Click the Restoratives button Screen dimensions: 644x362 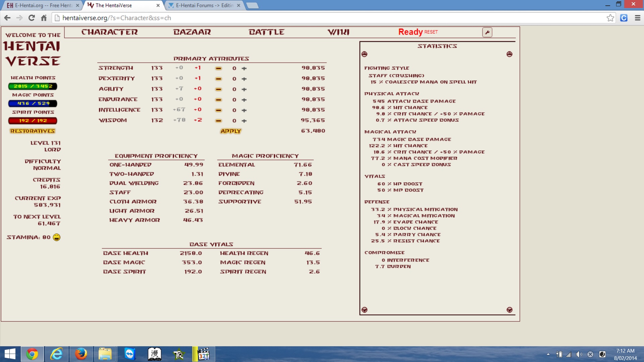(33, 131)
